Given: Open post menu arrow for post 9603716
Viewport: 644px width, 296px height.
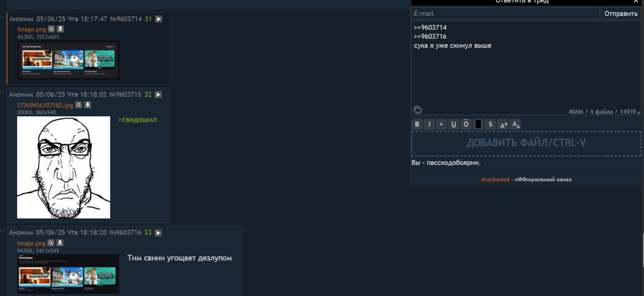Looking at the screenshot, I should (158, 233).
